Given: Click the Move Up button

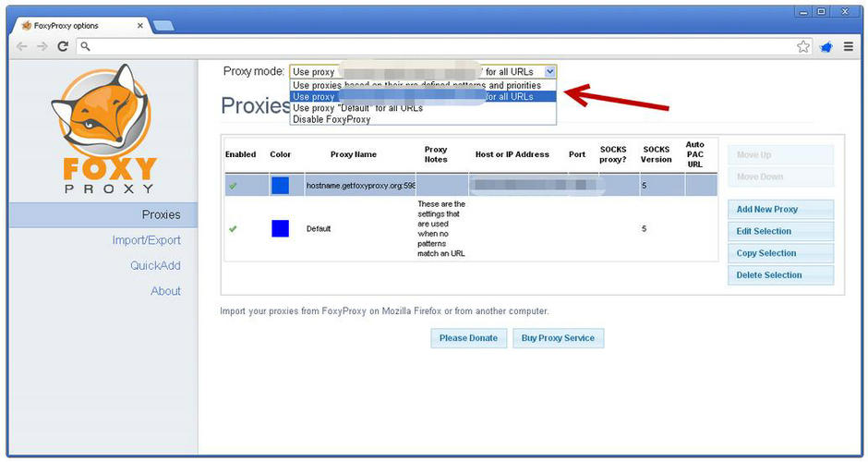Looking at the screenshot, I should click(x=780, y=154).
